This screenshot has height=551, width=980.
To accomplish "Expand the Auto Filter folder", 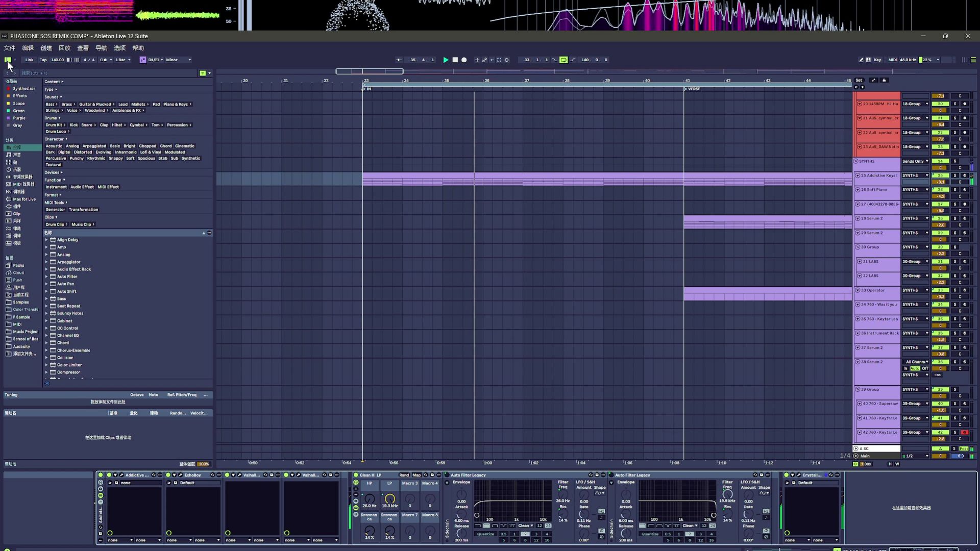I will [x=46, y=277].
